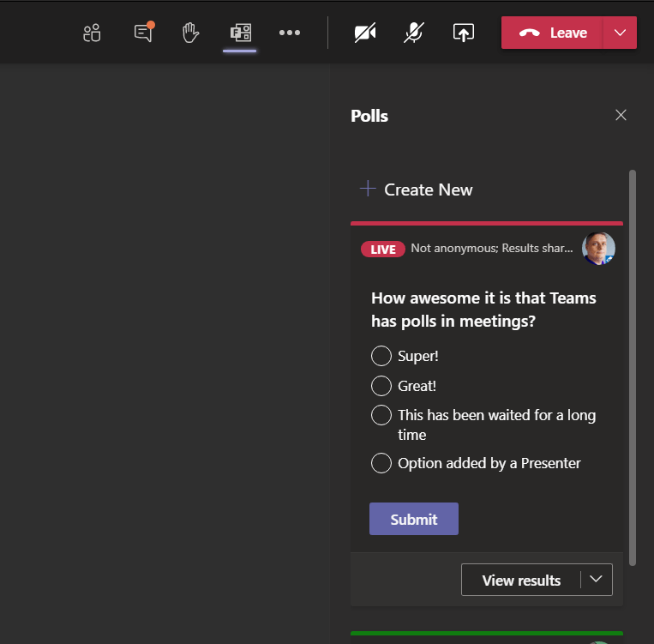Show the participants list
Image resolution: width=654 pixels, height=644 pixels.
(92, 33)
